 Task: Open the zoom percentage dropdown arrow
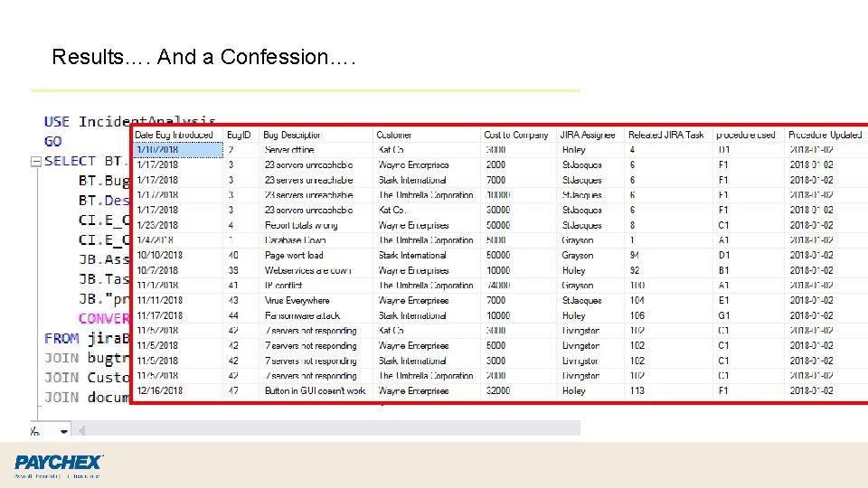pyautogui.click(x=64, y=432)
